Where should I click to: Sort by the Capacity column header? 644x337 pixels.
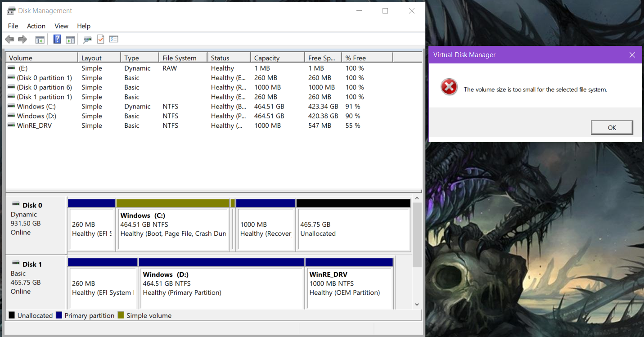277,58
